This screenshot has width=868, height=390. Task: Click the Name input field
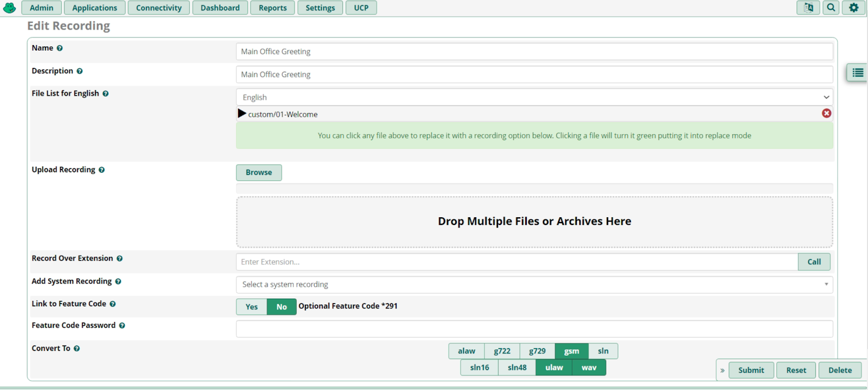coord(534,52)
